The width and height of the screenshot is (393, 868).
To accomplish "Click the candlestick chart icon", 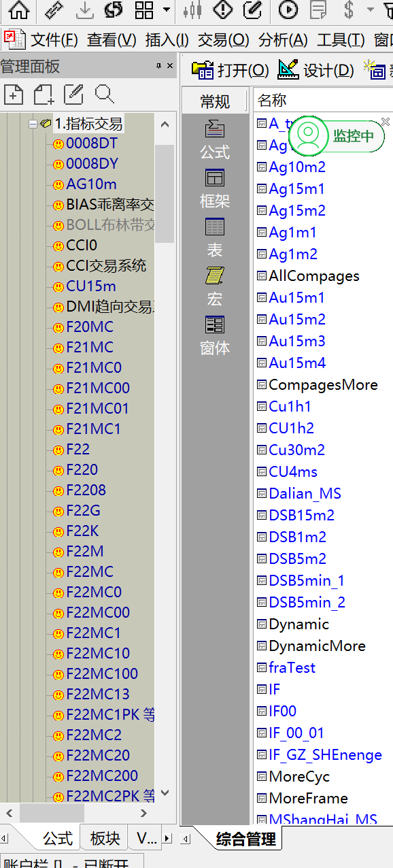I will 193,10.
